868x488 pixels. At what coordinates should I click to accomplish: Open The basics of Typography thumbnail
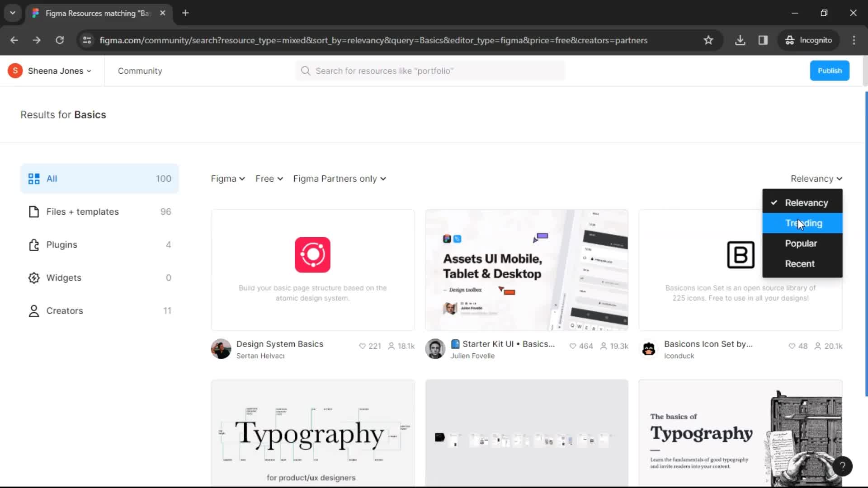tap(741, 433)
